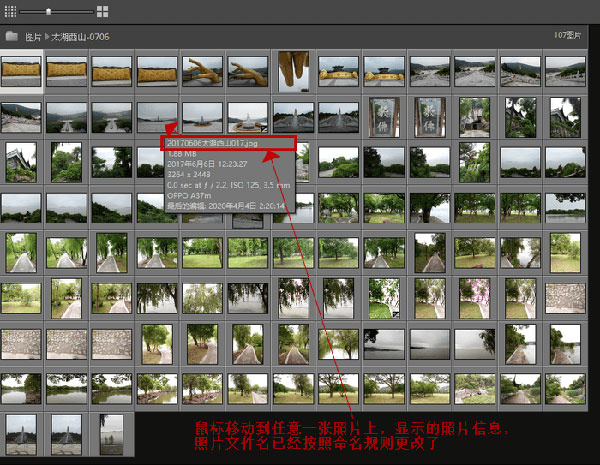Select the vivid pink blossom tree thumbnail

(x=474, y=299)
